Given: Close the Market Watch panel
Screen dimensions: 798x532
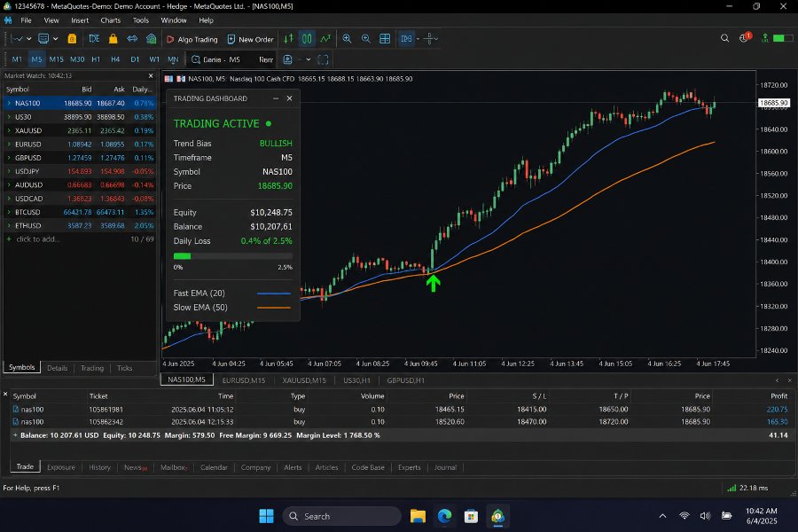Looking at the screenshot, I should [151, 76].
